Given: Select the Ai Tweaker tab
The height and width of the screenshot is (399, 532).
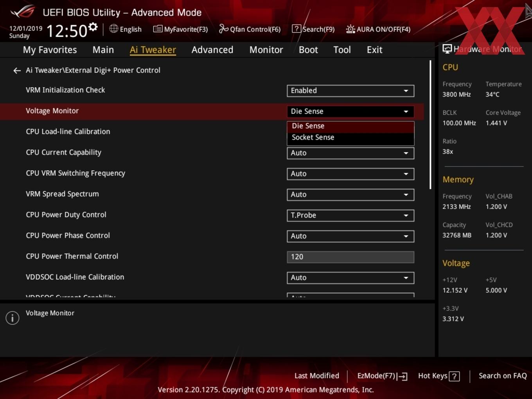Looking at the screenshot, I should click(x=153, y=50).
